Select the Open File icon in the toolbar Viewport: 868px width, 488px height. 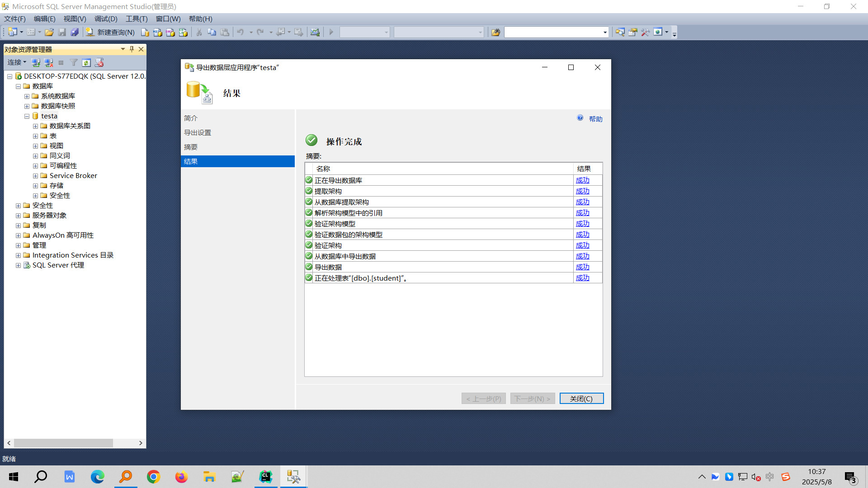pyautogui.click(x=49, y=32)
